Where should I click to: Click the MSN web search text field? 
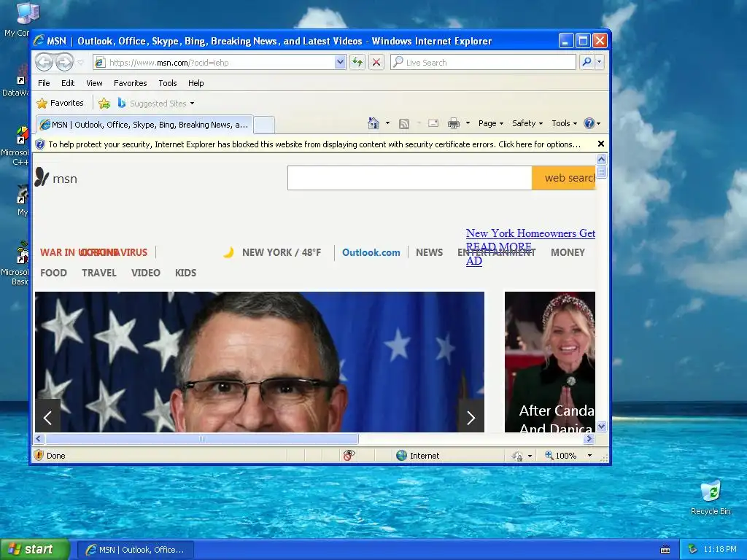tap(410, 178)
